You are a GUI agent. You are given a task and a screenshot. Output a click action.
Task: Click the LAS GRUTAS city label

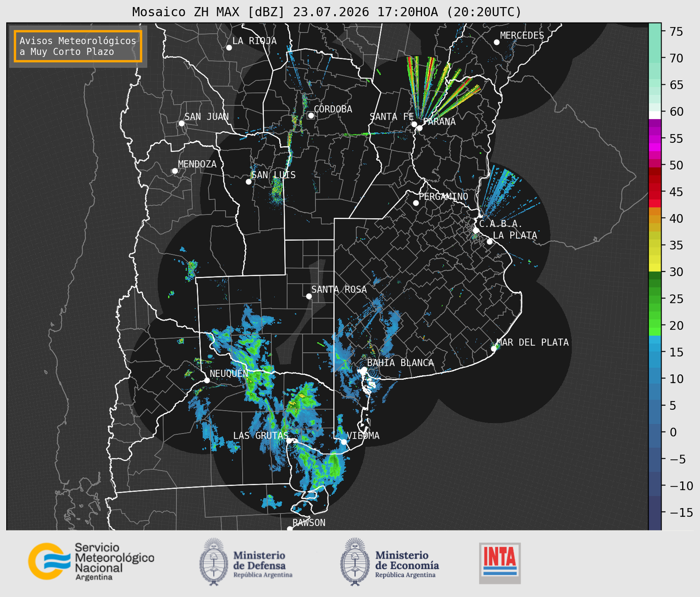click(260, 436)
